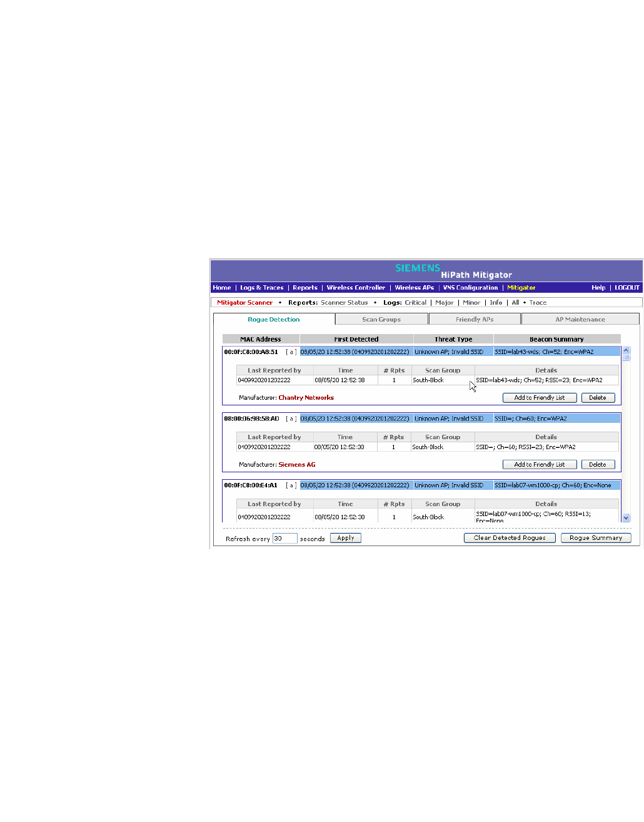View All logs

[515, 303]
